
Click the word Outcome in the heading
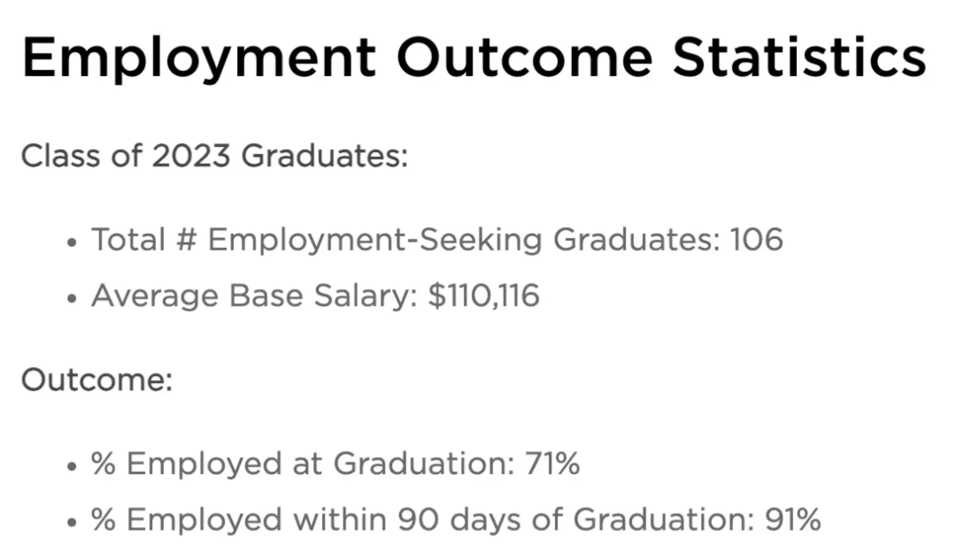point(524,58)
